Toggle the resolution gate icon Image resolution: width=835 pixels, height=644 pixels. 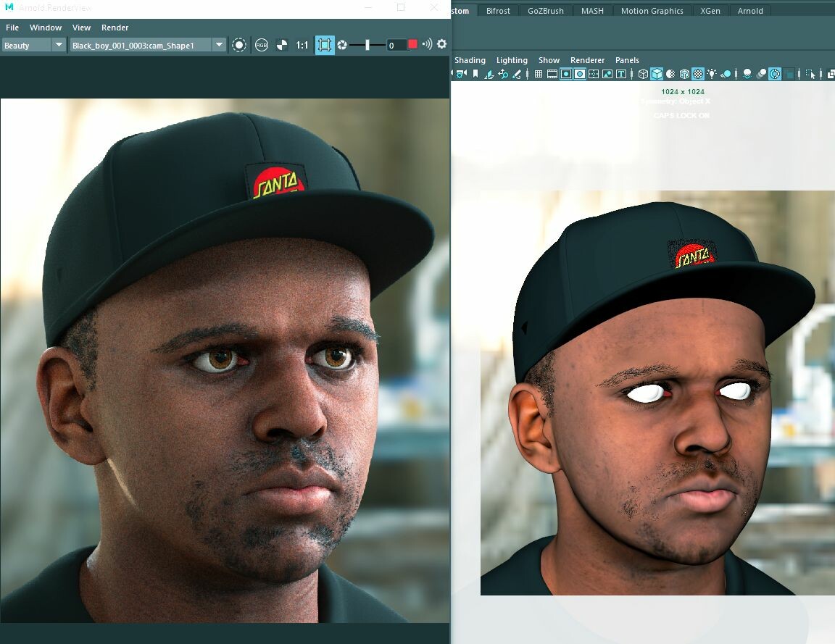[x=566, y=74]
